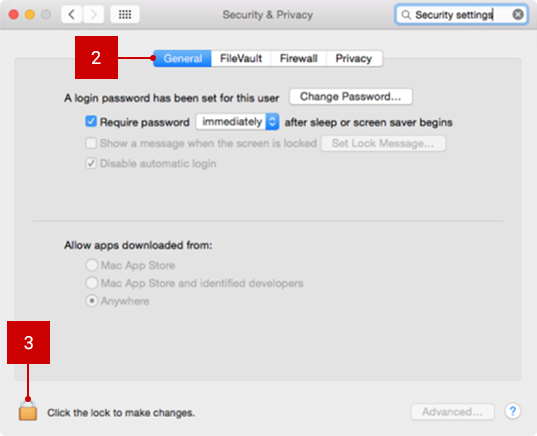Go back with the left arrow button
The image size is (537, 436).
[x=72, y=14]
